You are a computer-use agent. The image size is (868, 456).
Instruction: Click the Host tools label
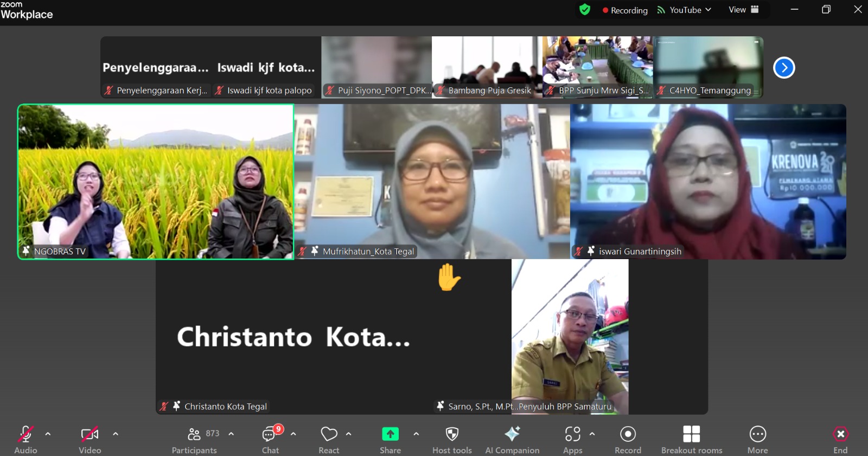click(x=452, y=451)
